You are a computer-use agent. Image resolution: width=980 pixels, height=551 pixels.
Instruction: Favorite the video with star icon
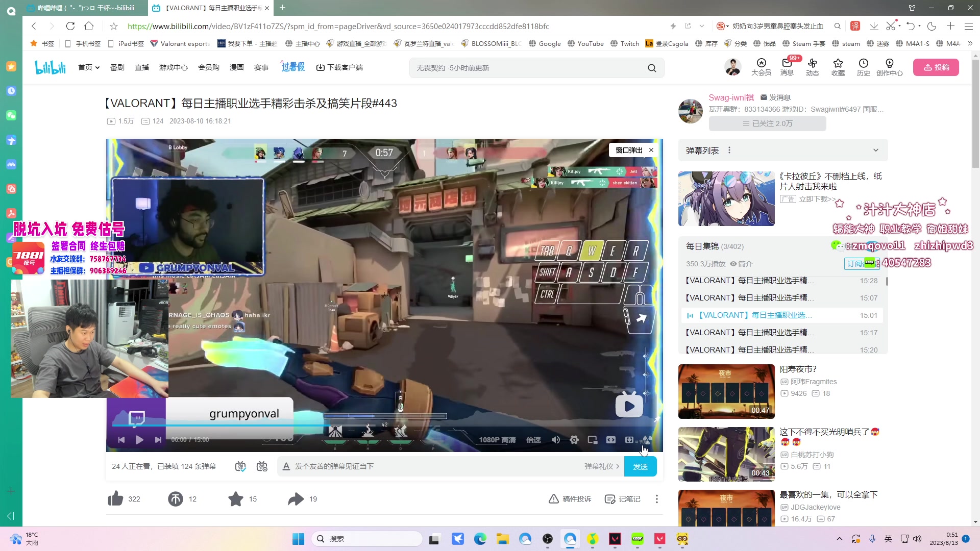pyautogui.click(x=236, y=498)
